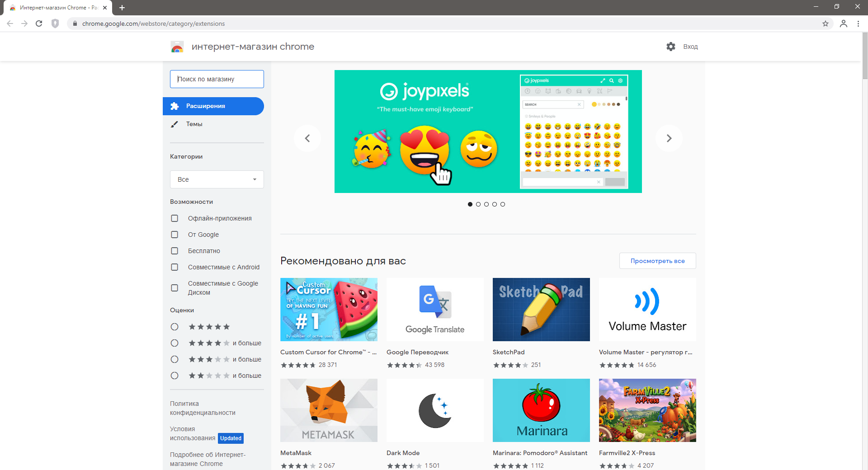This screenshot has width=868, height=470.
Task: Toggle the От Google checkbox
Action: (x=175, y=235)
